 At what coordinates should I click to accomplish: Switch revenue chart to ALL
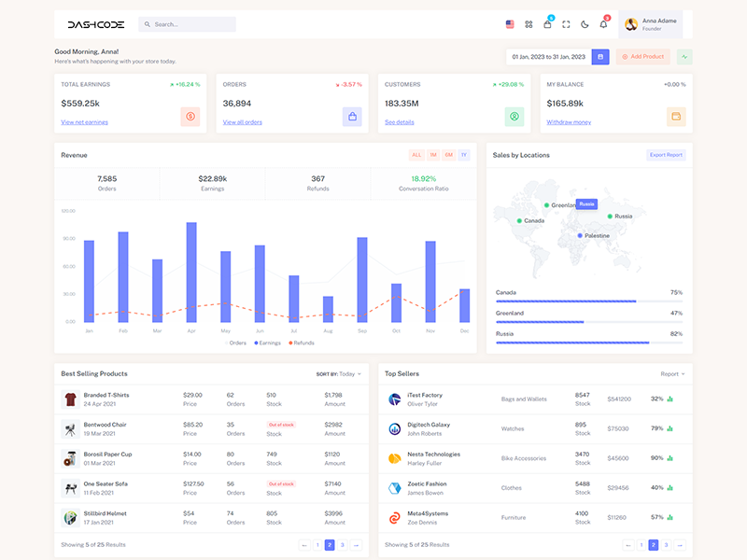pos(416,155)
